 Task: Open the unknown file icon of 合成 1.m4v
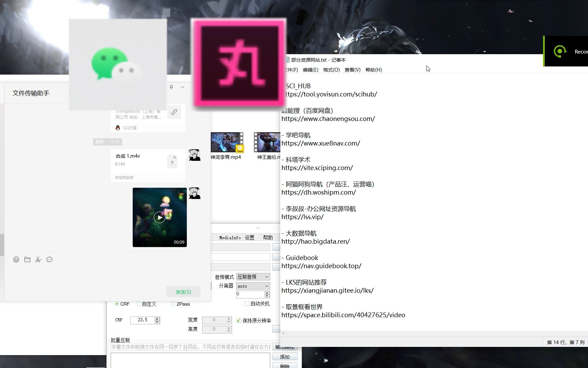pos(172,162)
